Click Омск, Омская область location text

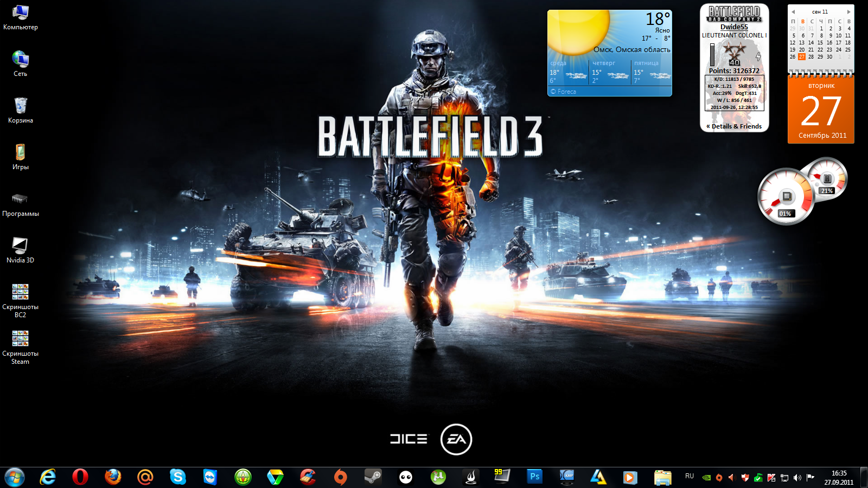(631, 49)
